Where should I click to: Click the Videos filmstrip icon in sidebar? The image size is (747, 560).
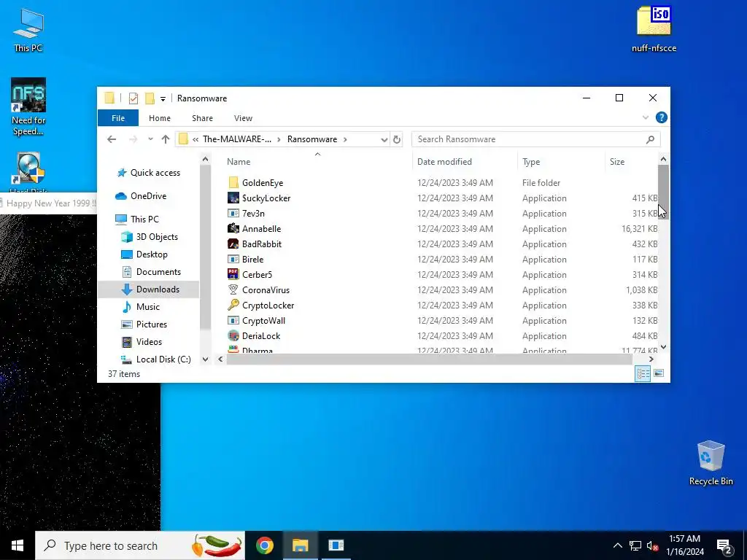tap(127, 342)
